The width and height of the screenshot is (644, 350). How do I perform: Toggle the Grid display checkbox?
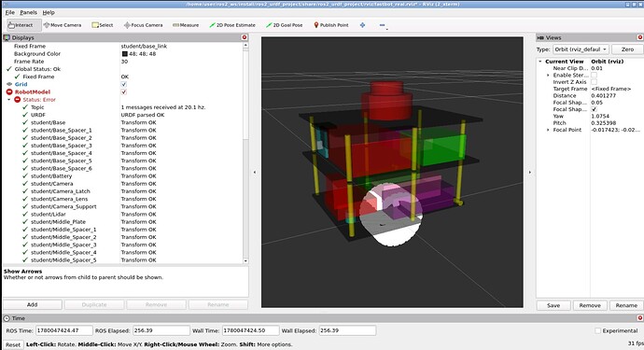click(x=124, y=84)
